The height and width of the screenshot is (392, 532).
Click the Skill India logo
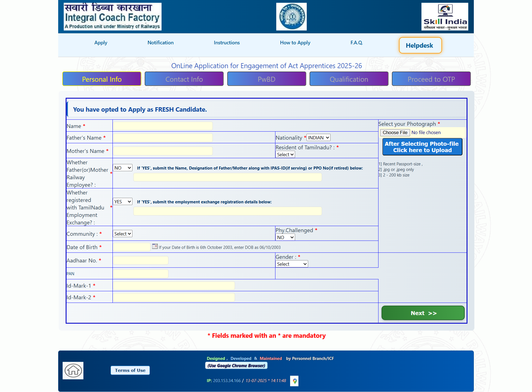[x=445, y=17]
